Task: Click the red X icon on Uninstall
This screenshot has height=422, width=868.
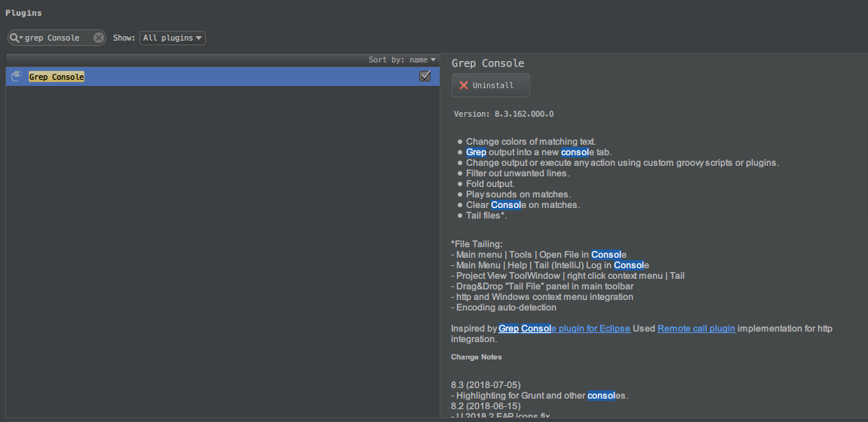Action: (464, 86)
